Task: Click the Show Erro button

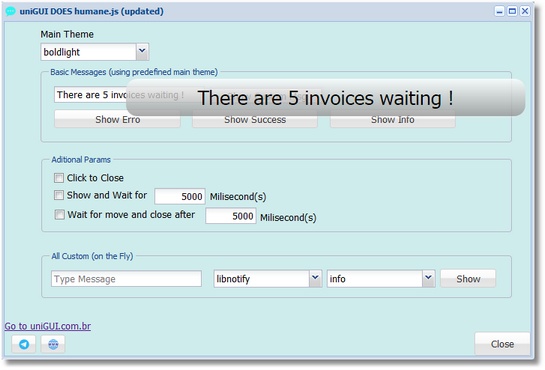Action: pos(117,119)
